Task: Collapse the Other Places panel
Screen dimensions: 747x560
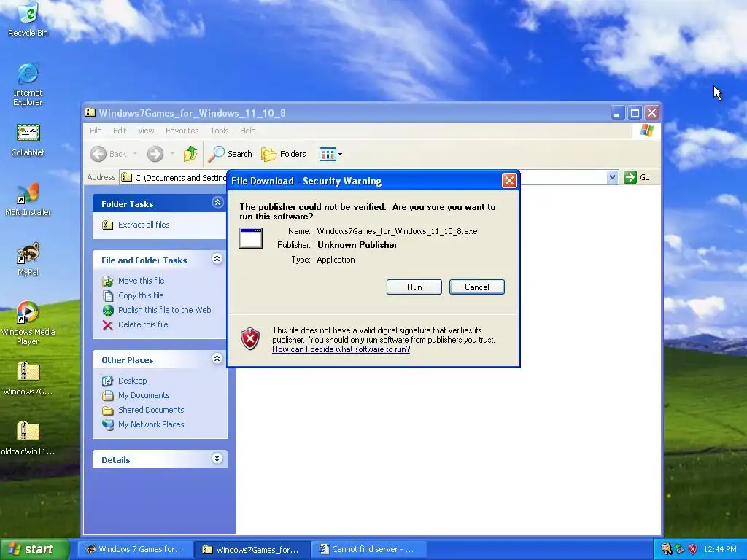Action: pos(217,359)
